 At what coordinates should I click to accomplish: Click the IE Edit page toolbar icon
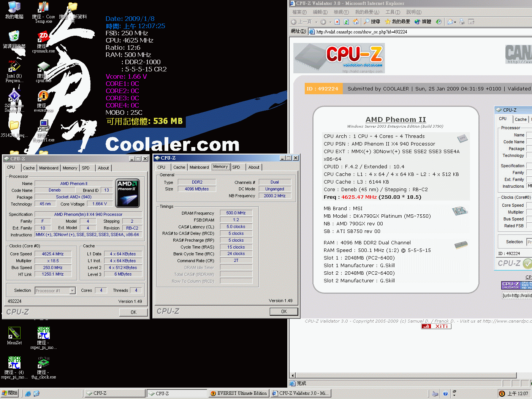pos(471,22)
